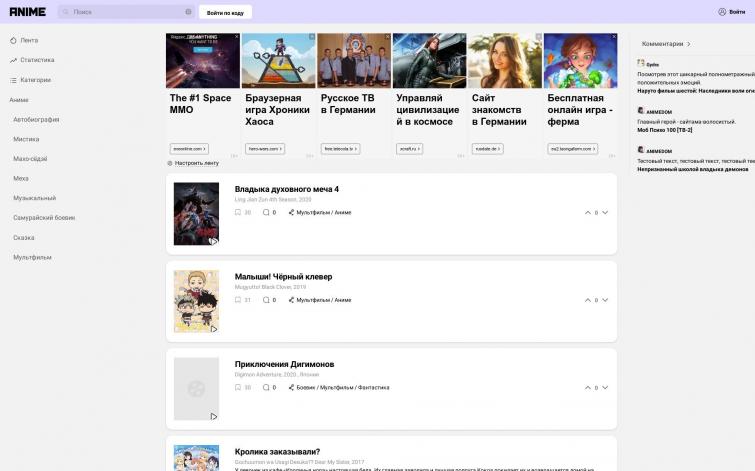
Task: Play icon on Приключения Дигимонов placeholder
Action: point(213,417)
